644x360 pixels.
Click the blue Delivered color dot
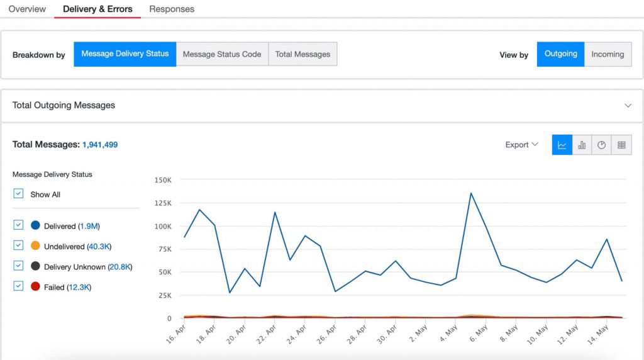pos(35,225)
